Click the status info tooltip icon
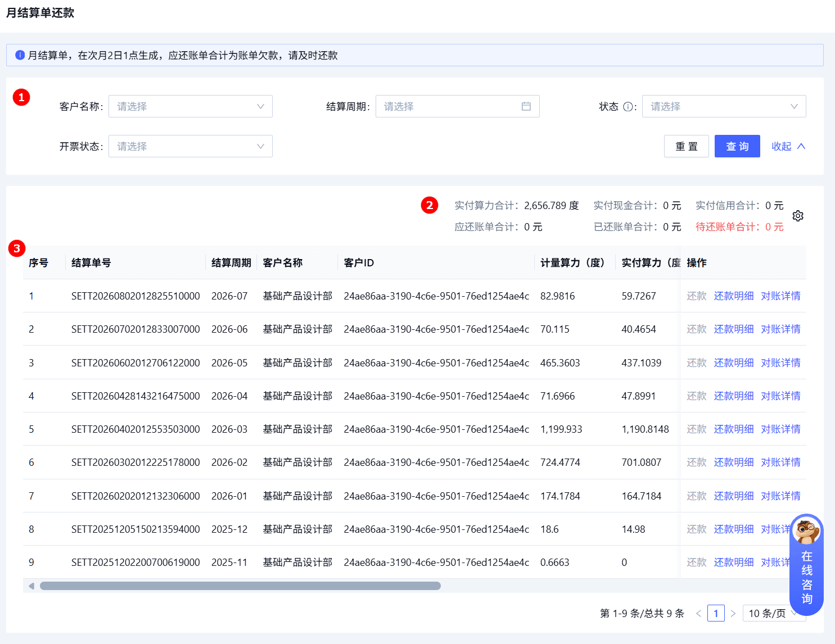 (628, 107)
